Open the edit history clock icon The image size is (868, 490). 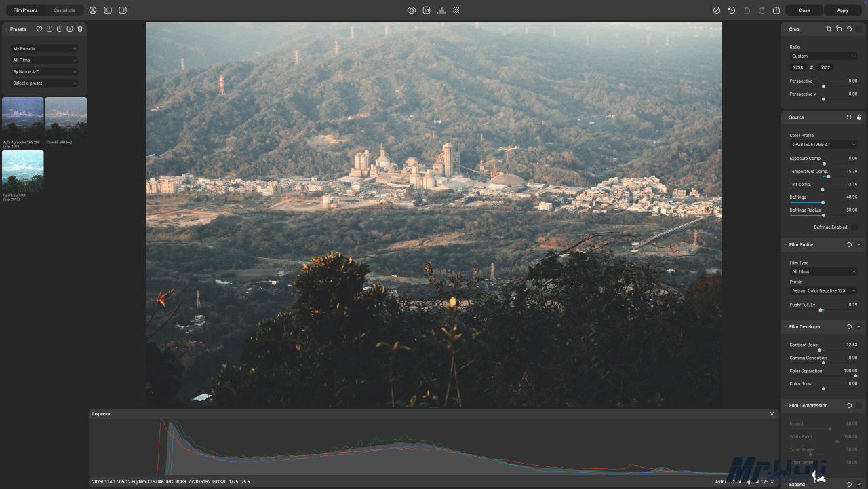pyautogui.click(x=732, y=10)
